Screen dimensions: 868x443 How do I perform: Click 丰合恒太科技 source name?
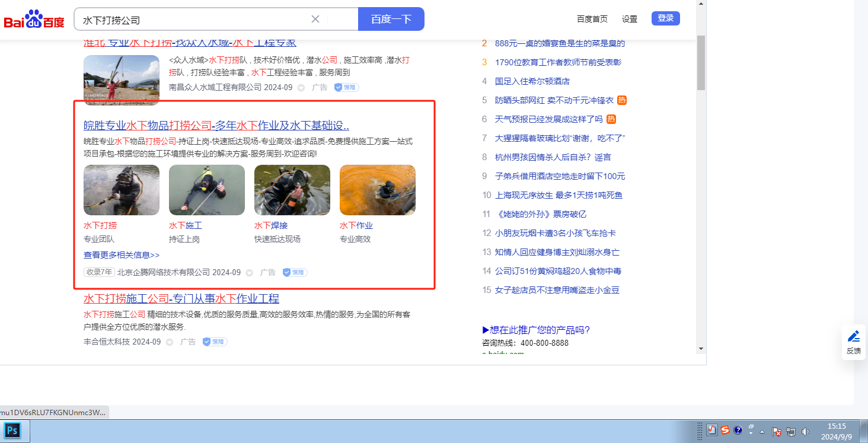tap(107, 342)
